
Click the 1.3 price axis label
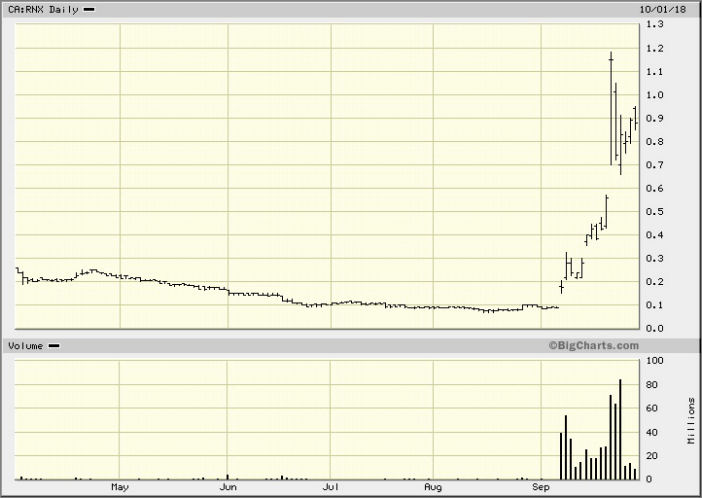(x=655, y=24)
